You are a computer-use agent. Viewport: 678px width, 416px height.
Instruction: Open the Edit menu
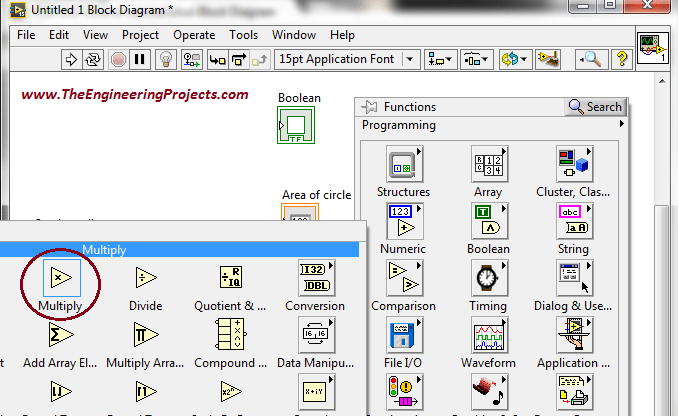[x=59, y=35]
